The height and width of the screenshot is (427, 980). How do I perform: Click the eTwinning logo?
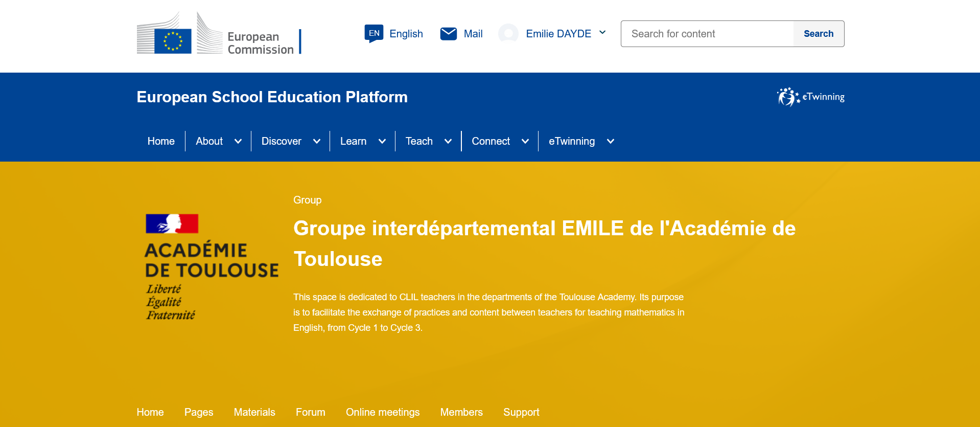(x=810, y=97)
